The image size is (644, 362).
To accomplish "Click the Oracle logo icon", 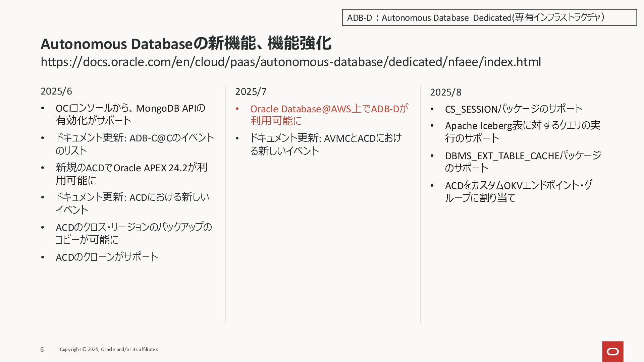I will tap(612, 352).
